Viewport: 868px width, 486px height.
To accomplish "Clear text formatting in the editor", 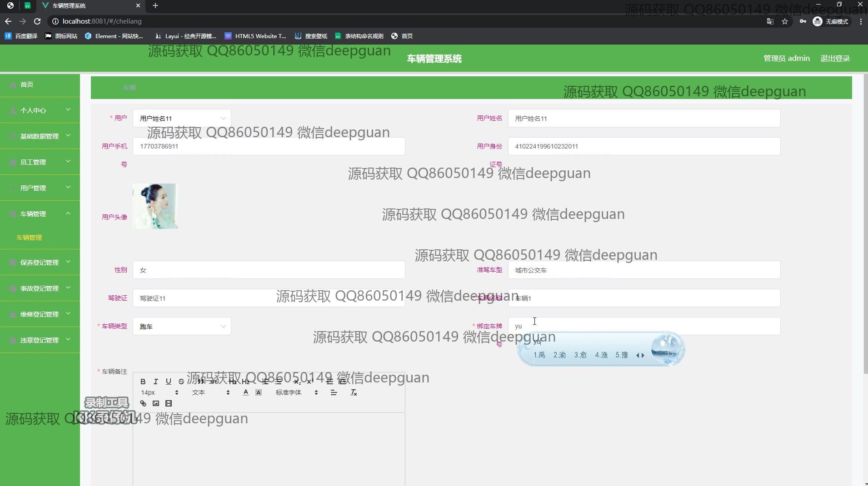I will 354,392.
